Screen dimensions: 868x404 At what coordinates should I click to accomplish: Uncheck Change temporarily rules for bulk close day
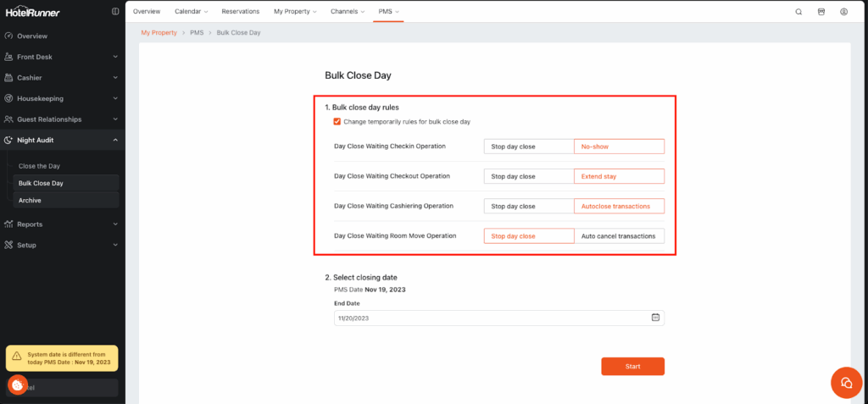tap(337, 121)
